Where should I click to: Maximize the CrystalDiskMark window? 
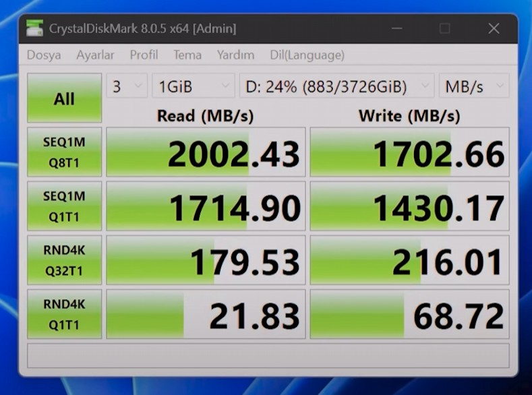tap(444, 28)
